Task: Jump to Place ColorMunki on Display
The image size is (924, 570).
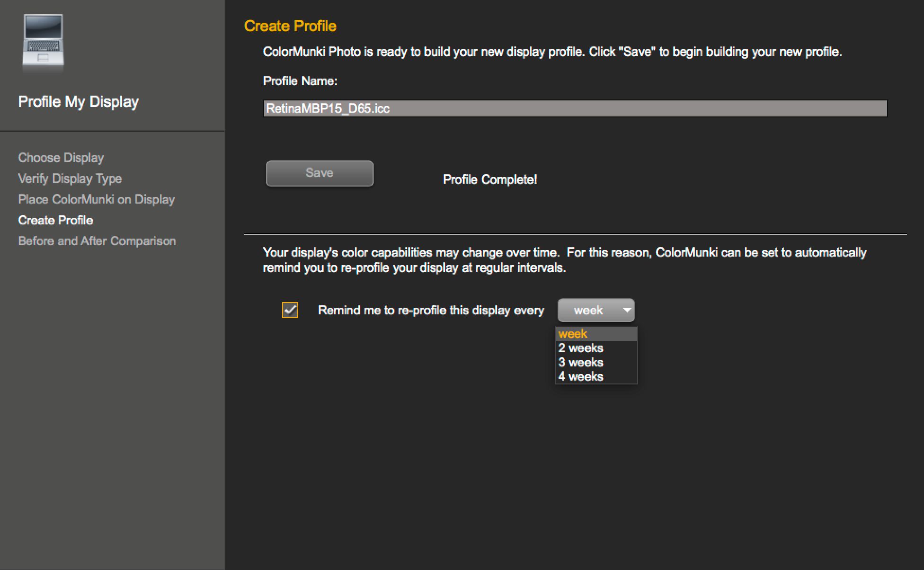Action: pyautogui.click(x=97, y=199)
